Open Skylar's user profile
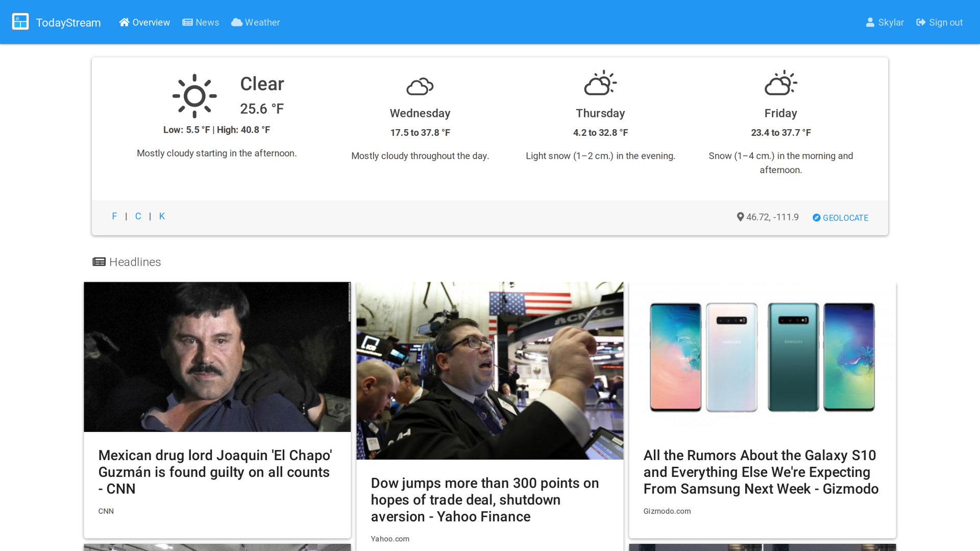 (885, 22)
